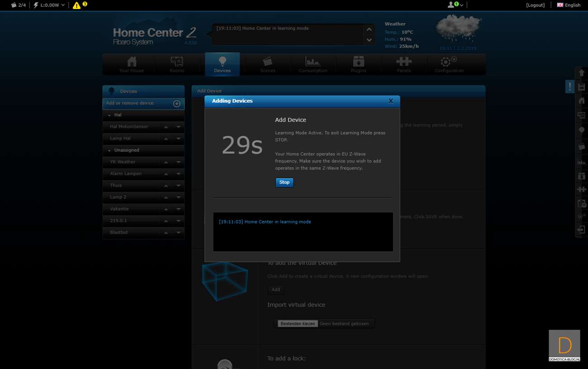Viewport: 588px width, 369px height.
Task: Click the sidebar plugins box icon
Action: point(582,175)
